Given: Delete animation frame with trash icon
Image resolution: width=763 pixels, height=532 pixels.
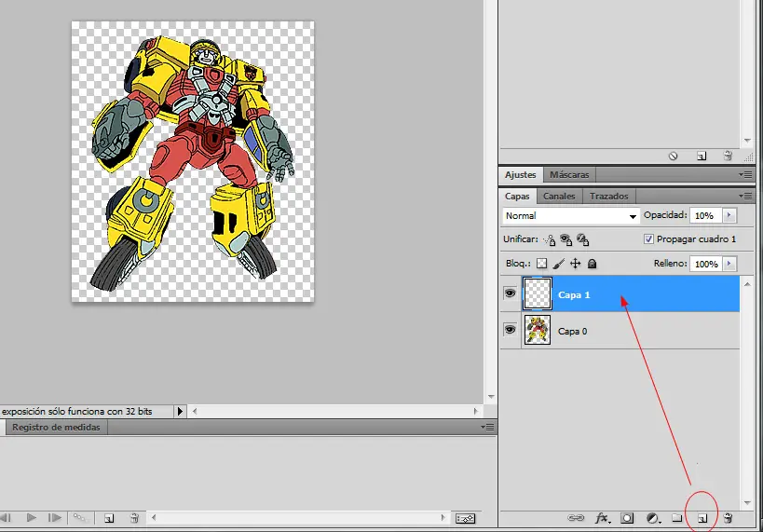Looking at the screenshot, I should coord(134,518).
